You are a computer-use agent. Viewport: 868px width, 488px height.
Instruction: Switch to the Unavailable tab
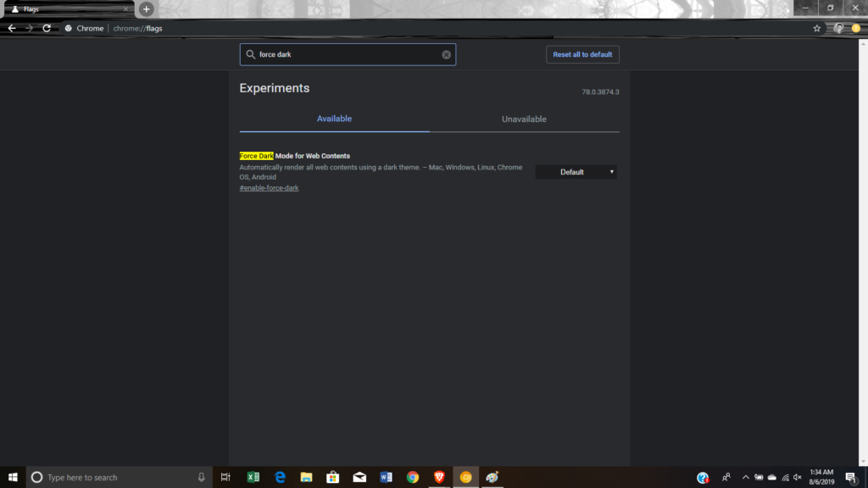point(524,119)
